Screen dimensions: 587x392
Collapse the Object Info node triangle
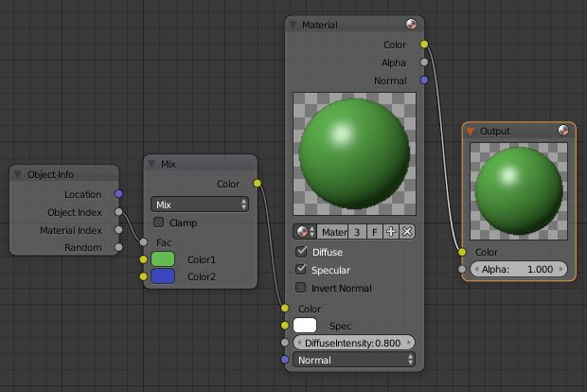[x=17, y=174]
